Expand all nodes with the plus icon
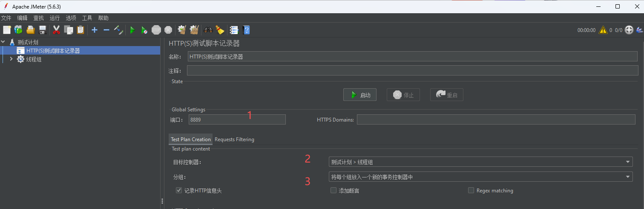Image resolution: width=644 pixels, height=209 pixels. [x=95, y=30]
